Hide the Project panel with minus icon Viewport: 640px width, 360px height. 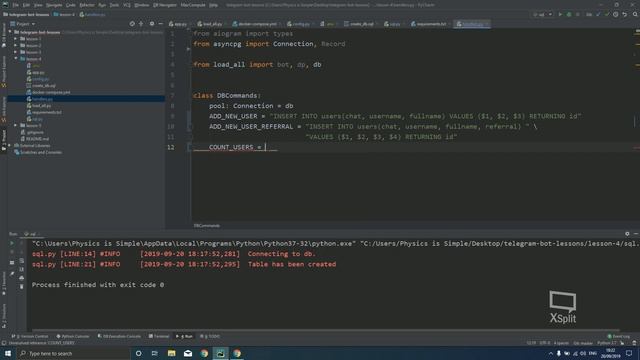coord(160,24)
